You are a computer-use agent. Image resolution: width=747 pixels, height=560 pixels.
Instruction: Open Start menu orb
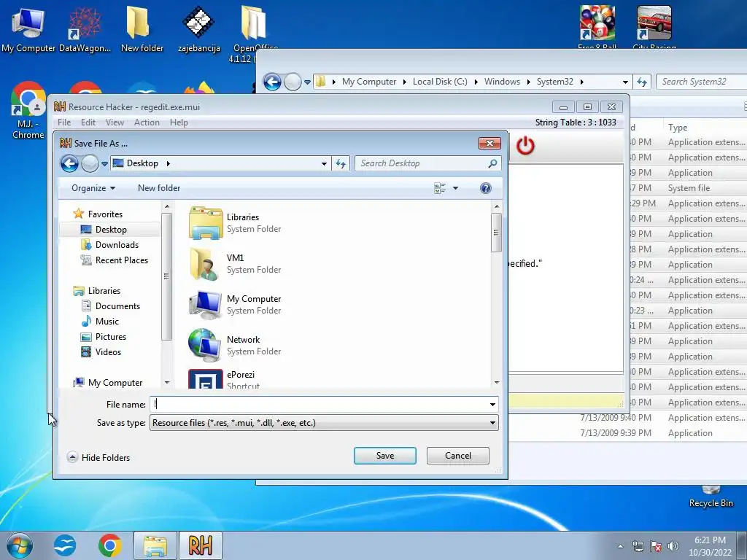[x=19, y=545]
